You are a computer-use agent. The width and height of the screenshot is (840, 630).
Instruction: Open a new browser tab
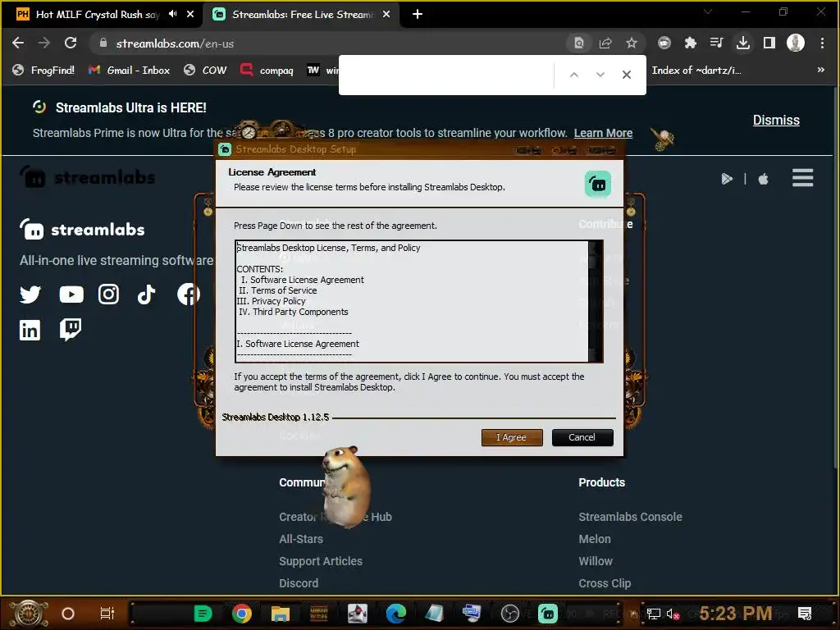[418, 15]
